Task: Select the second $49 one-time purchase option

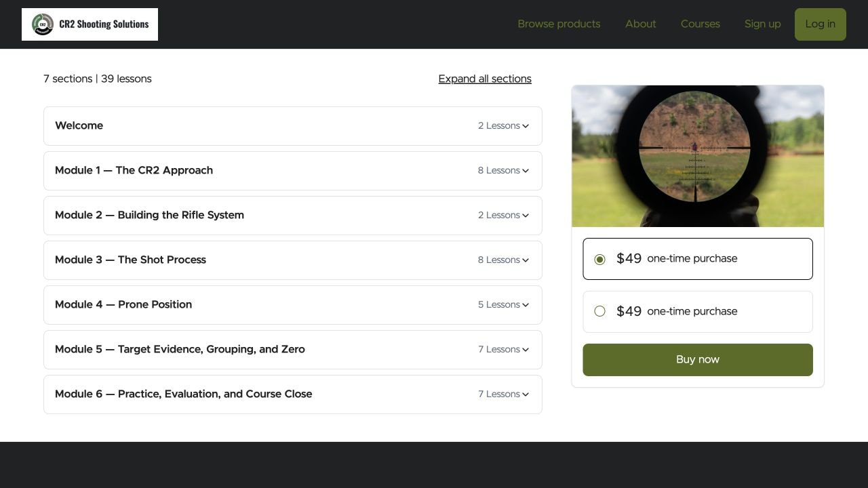Action: click(698, 312)
